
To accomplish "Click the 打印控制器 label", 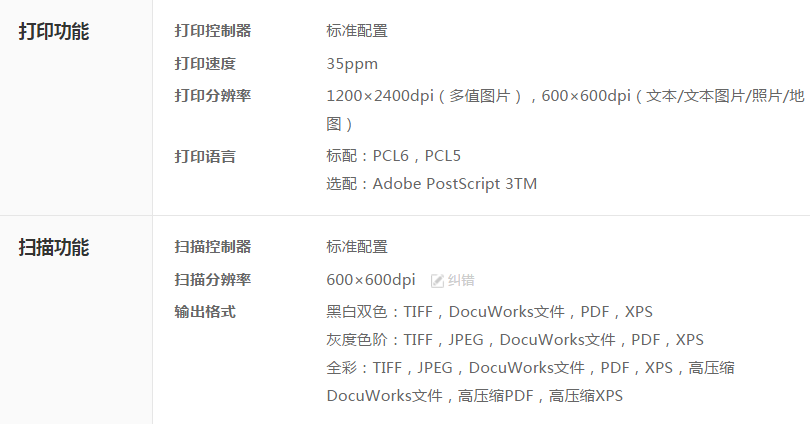I will click(x=213, y=30).
